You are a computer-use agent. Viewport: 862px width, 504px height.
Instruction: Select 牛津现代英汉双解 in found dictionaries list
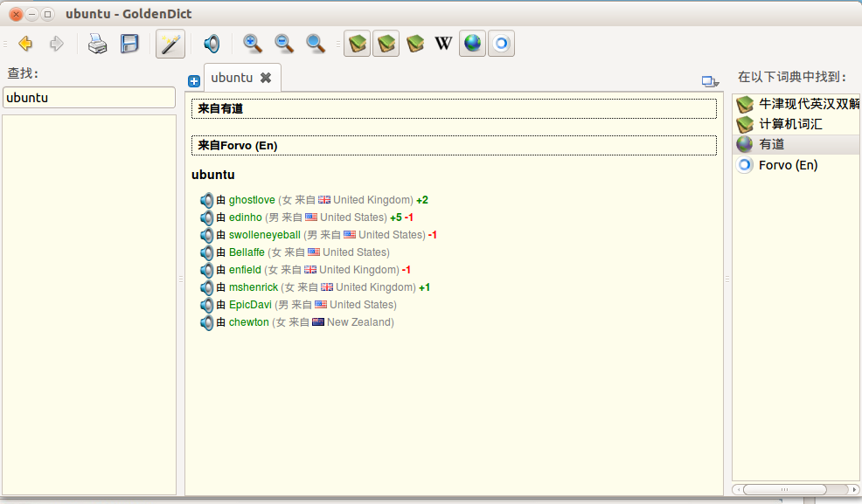(796, 104)
